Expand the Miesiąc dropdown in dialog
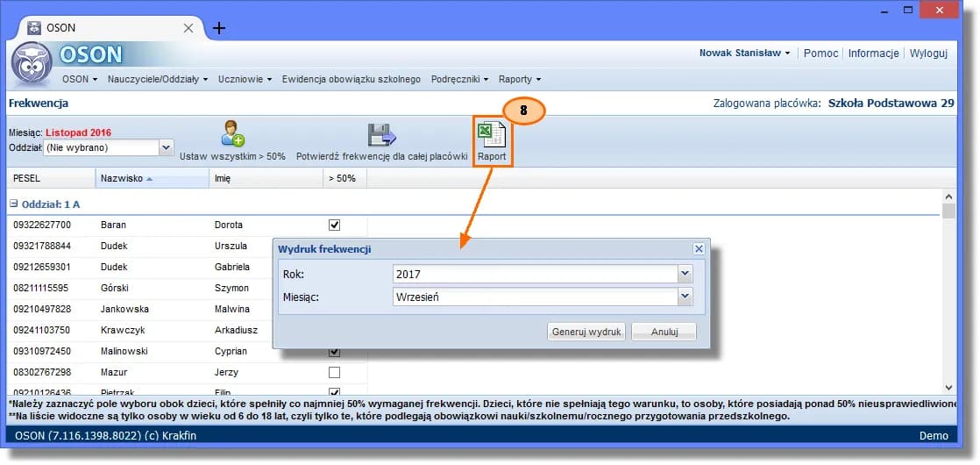 (x=685, y=297)
